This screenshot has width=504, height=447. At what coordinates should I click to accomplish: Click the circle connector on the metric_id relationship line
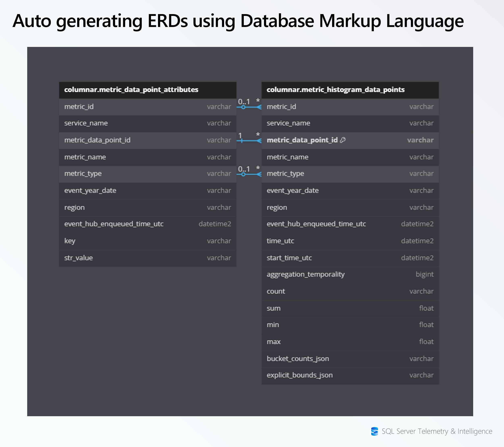[x=244, y=107]
